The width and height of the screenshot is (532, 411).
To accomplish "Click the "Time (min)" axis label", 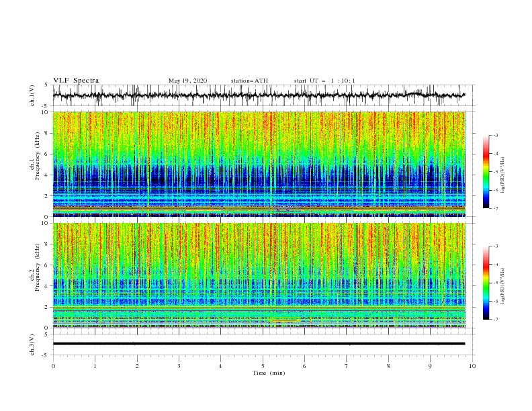I will pyautogui.click(x=269, y=373).
